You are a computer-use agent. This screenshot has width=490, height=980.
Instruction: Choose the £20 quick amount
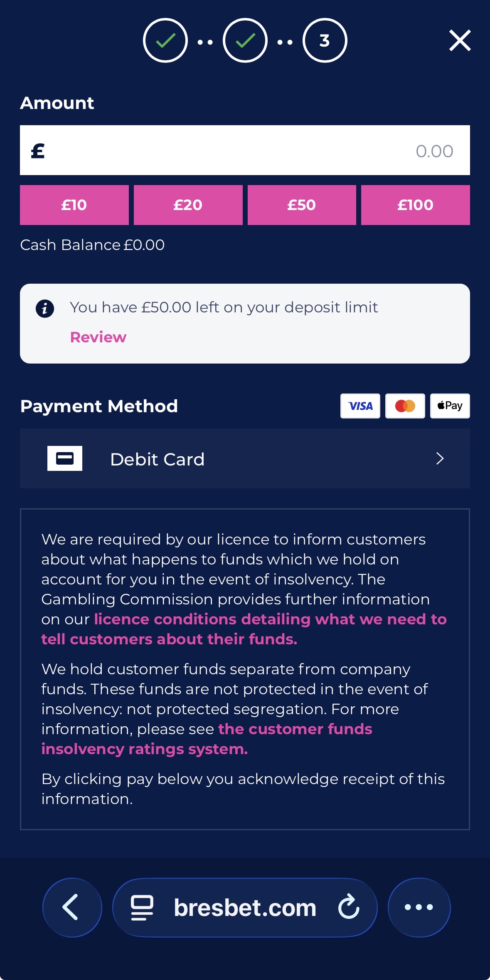pyautogui.click(x=188, y=205)
